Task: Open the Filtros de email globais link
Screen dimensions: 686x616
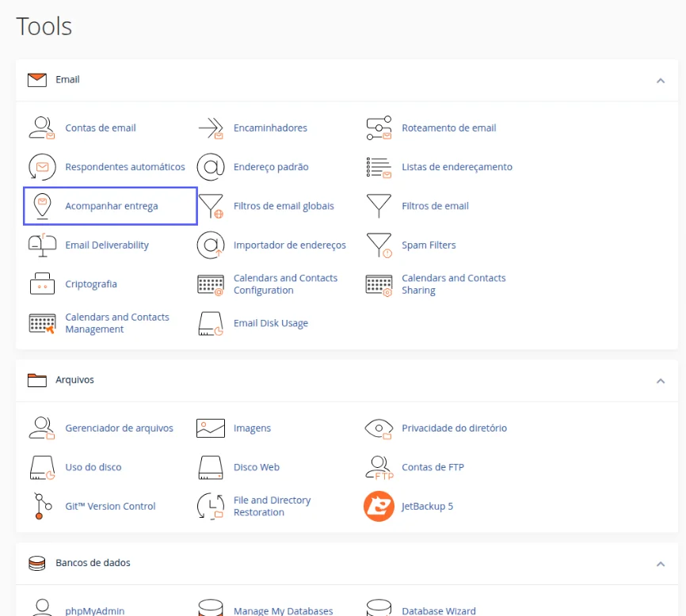Action: coord(284,207)
